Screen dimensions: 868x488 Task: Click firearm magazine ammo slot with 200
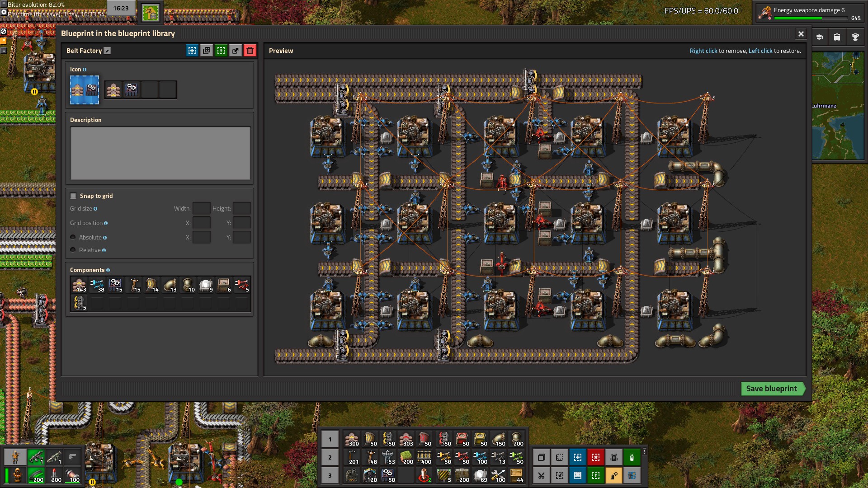[x=36, y=475]
